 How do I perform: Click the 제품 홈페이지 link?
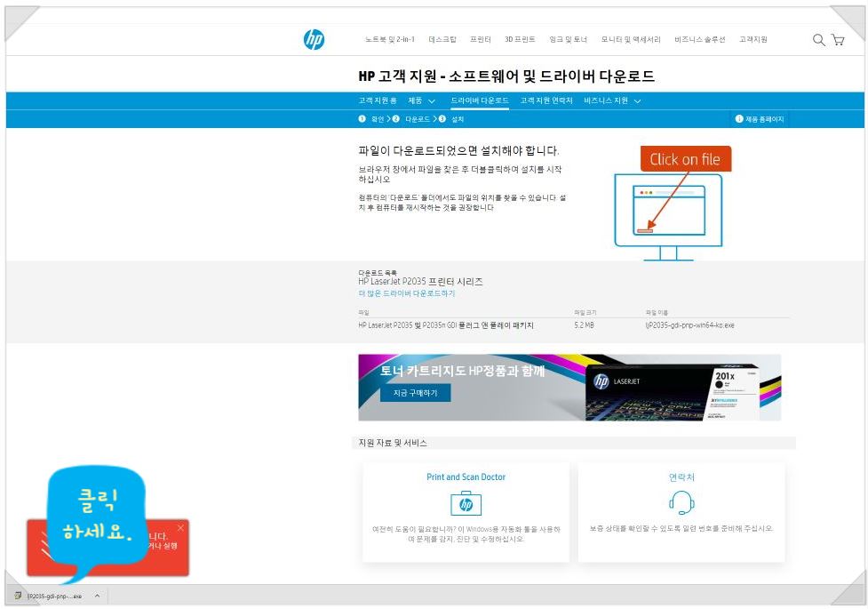(x=764, y=119)
